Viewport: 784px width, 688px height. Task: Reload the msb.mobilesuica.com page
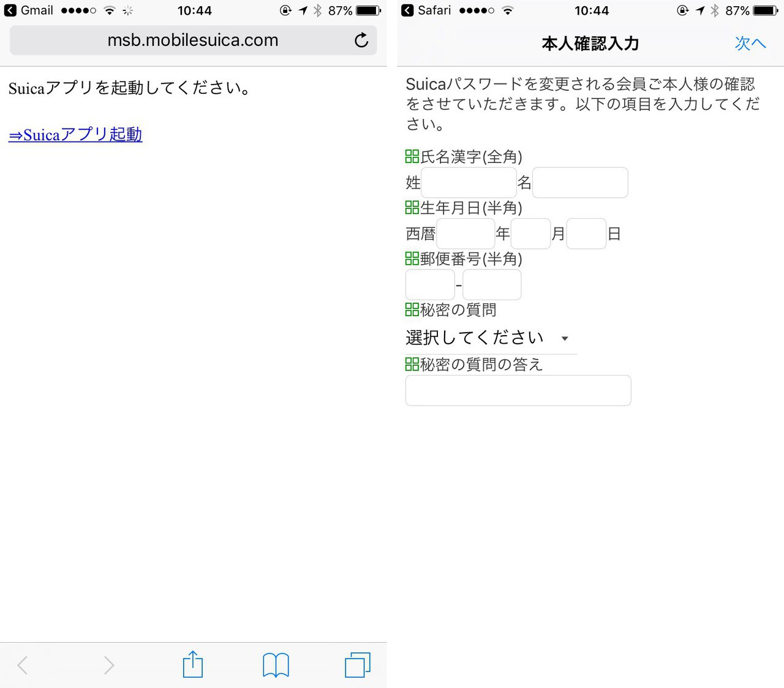point(361,40)
